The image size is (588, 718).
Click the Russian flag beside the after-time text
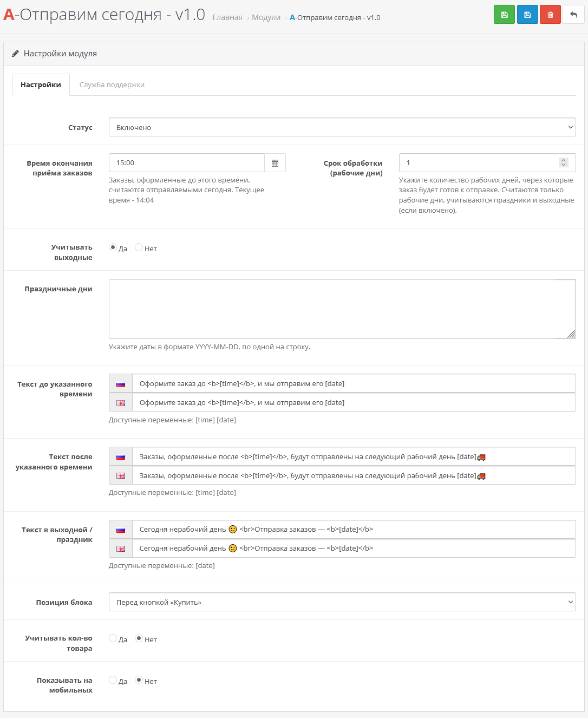coord(121,456)
